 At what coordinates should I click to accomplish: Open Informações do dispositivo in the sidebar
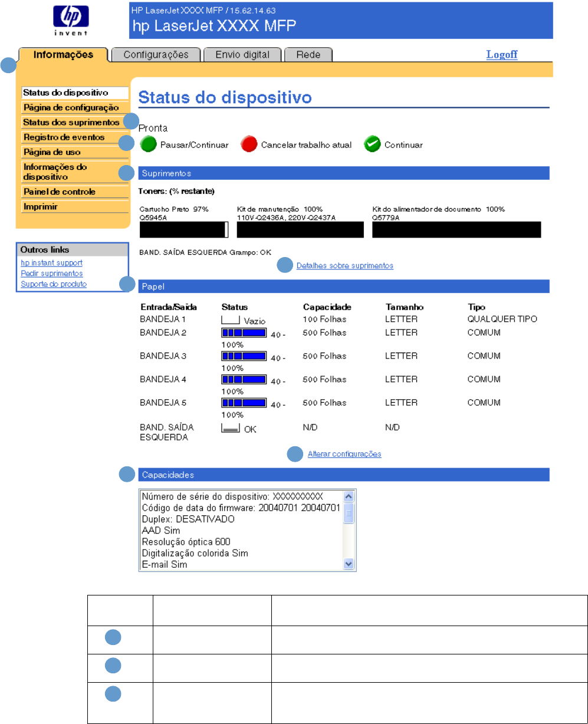point(75,172)
